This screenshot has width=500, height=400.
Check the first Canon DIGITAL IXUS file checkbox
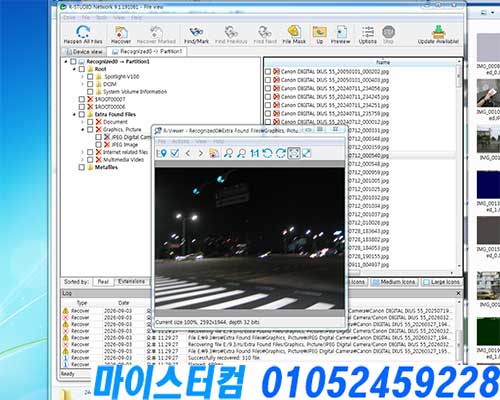[x=268, y=72]
